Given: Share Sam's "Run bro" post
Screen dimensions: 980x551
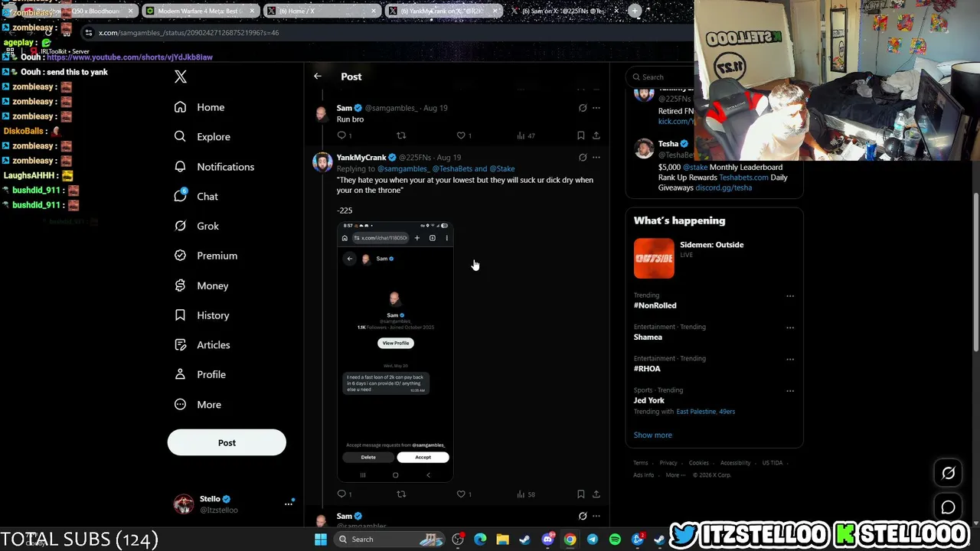Looking at the screenshot, I should click(596, 135).
